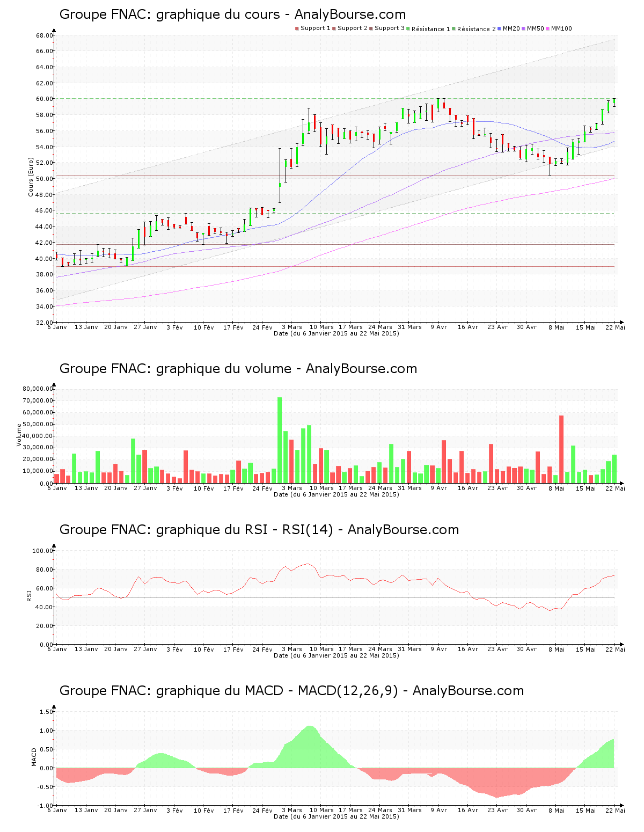This screenshot has height=832, width=644.
Task: Click the 46.00 value on price axis
Action: click(45, 210)
